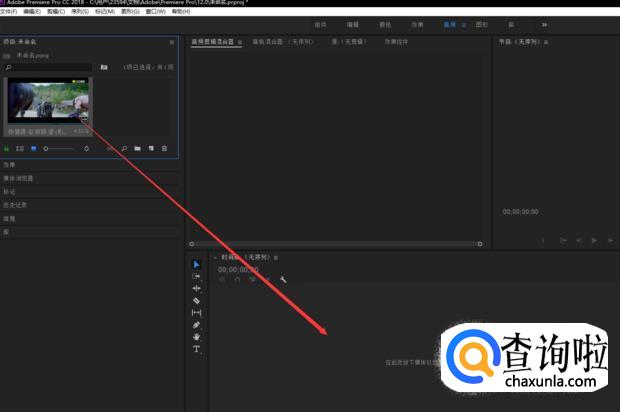Image resolution: width=620 pixels, height=412 pixels.
Task: Click Step Back button in Program monitor
Action: pos(578,240)
